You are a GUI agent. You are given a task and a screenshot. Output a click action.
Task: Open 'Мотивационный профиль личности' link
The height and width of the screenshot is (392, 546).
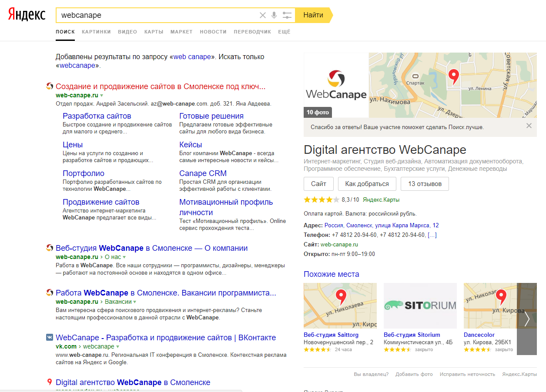[x=226, y=207]
